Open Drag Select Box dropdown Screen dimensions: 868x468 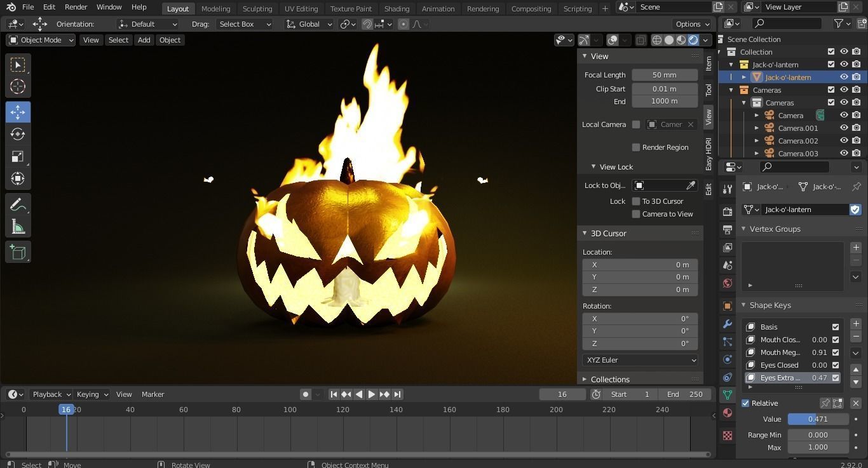coord(244,24)
